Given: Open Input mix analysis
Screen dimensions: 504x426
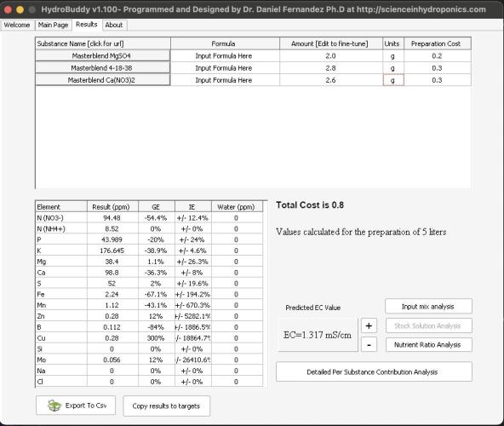Looking at the screenshot, I should coord(428,307).
